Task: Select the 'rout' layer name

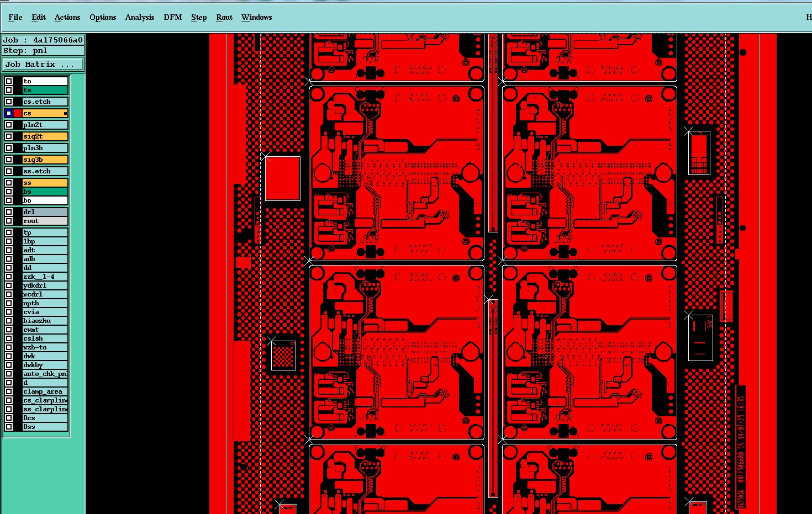Action: 45,221
